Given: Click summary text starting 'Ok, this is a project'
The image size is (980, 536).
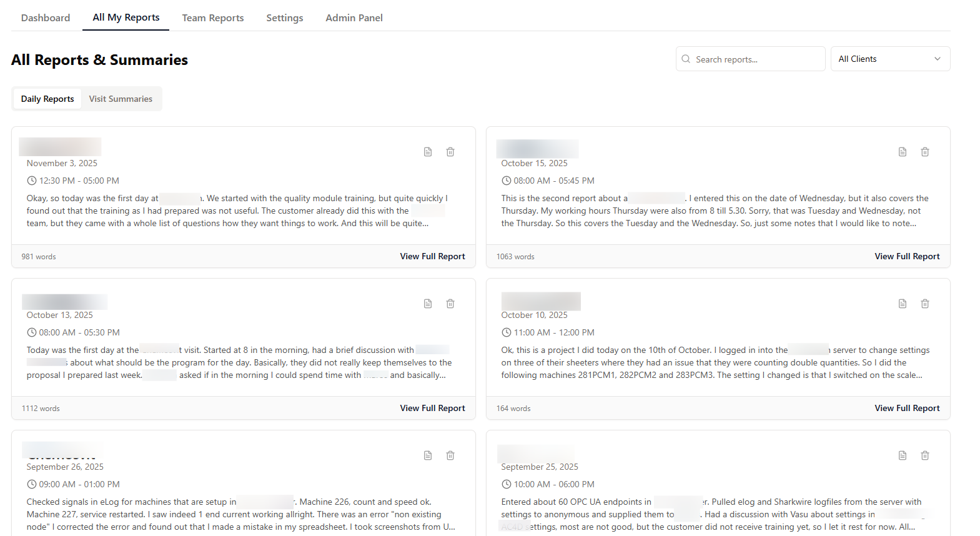Looking at the screenshot, I should [x=715, y=362].
